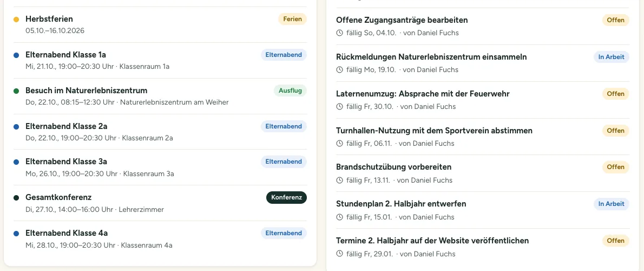Click Elternabend badge for Klasse 2a

tap(284, 126)
